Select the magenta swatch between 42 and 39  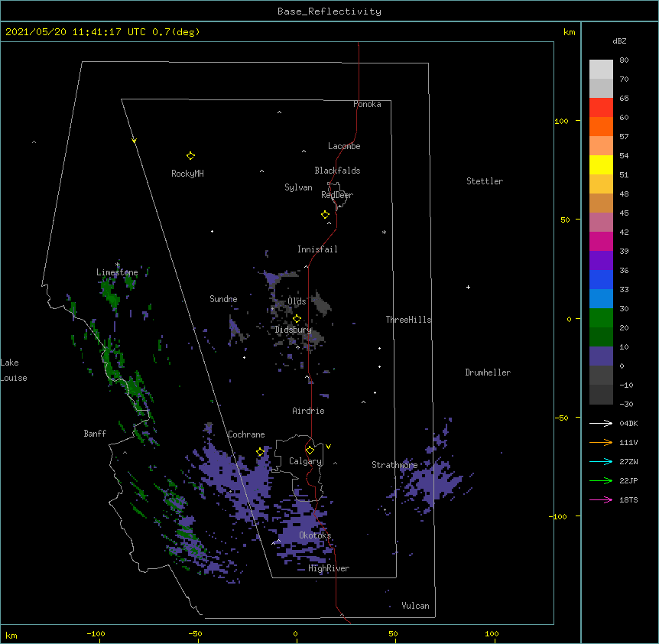(x=601, y=241)
